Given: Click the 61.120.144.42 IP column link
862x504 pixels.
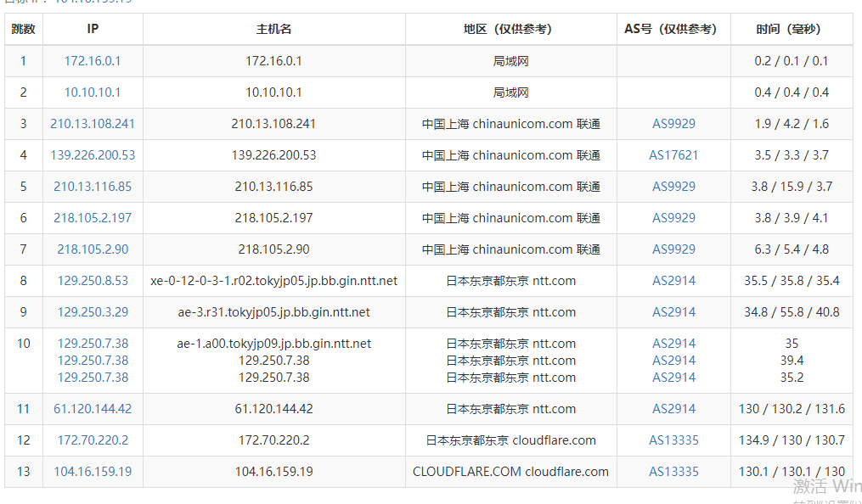Looking at the screenshot, I should click(93, 408).
